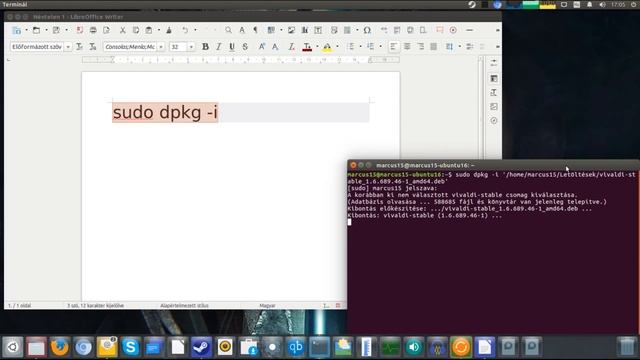
Task: Click the page count '1 / 1 oldal'
Action: pos(20,305)
